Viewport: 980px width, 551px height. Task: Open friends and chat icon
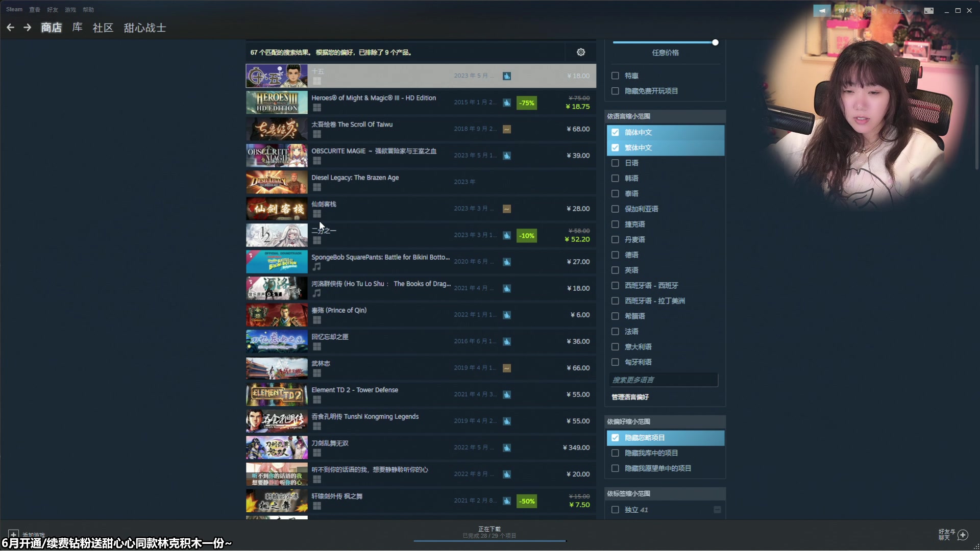(x=953, y=535)
